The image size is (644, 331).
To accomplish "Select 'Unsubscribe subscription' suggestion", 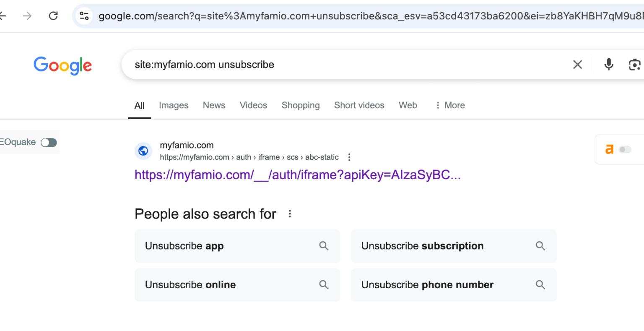I will [x=422, y=246].
